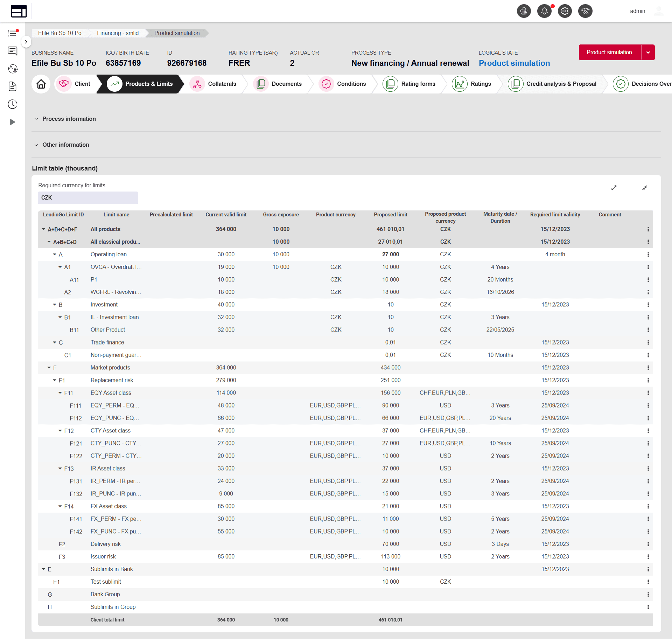This screenshot has width=672, height=639.
Task: Toggle the breadcrumb arrow expander
Action: [x=26, y=42]
